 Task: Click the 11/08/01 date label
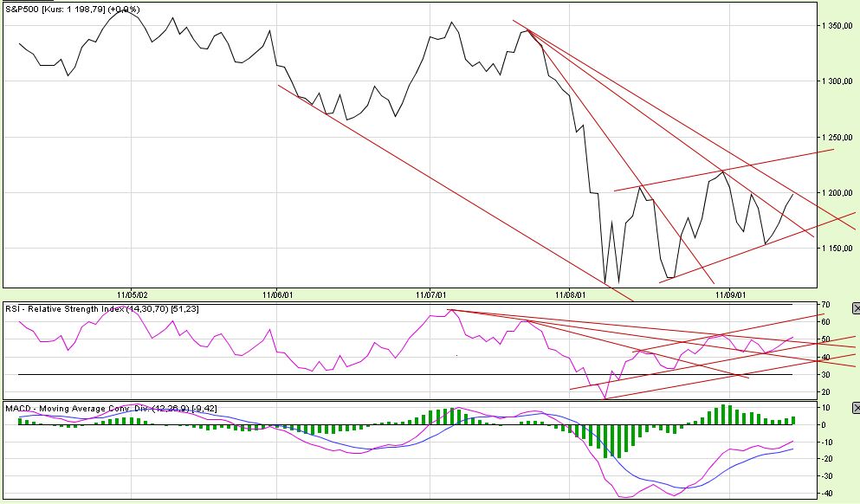click(571, 295)
